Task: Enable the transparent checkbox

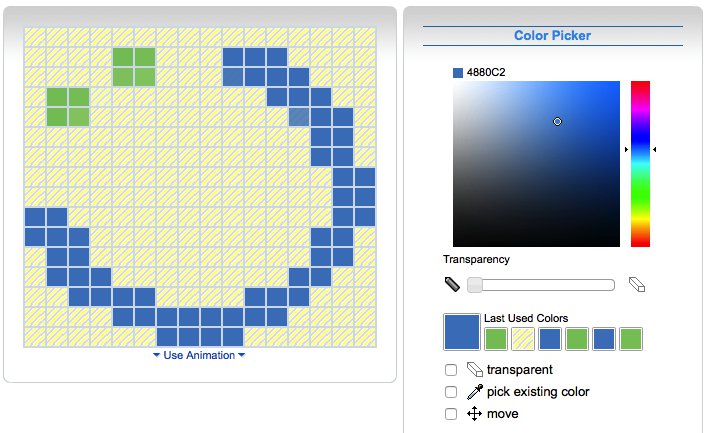Action: (x=451, y=370)
